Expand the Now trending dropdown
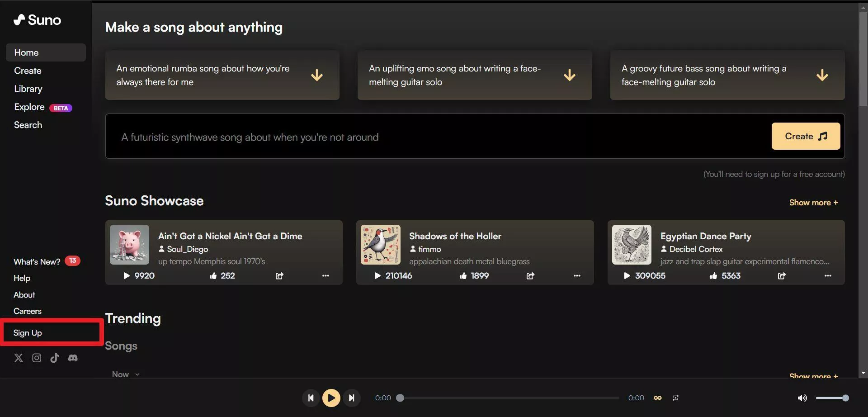 (126, 374)
